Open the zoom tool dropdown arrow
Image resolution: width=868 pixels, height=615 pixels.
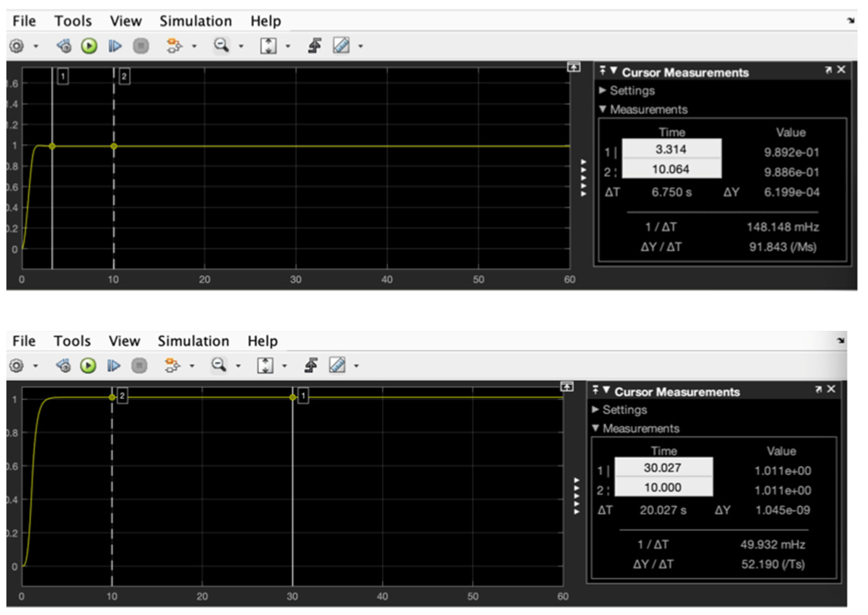tap(241, 46)
